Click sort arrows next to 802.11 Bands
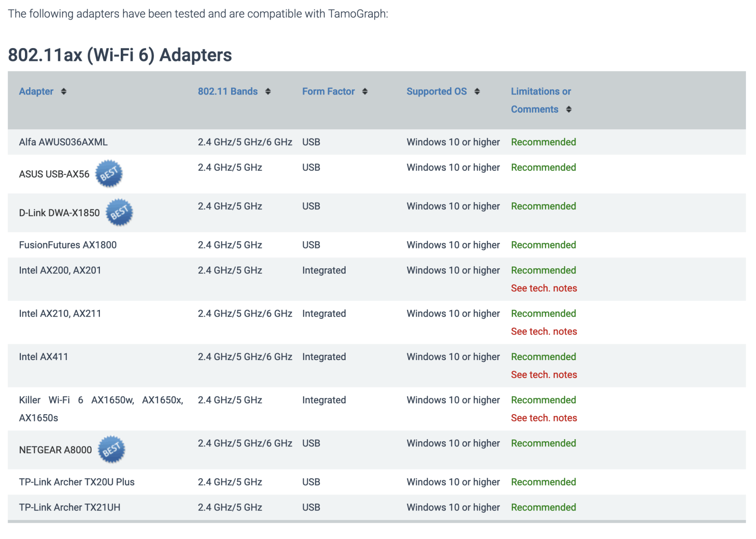The image size is (756, 539). point(268,92)
